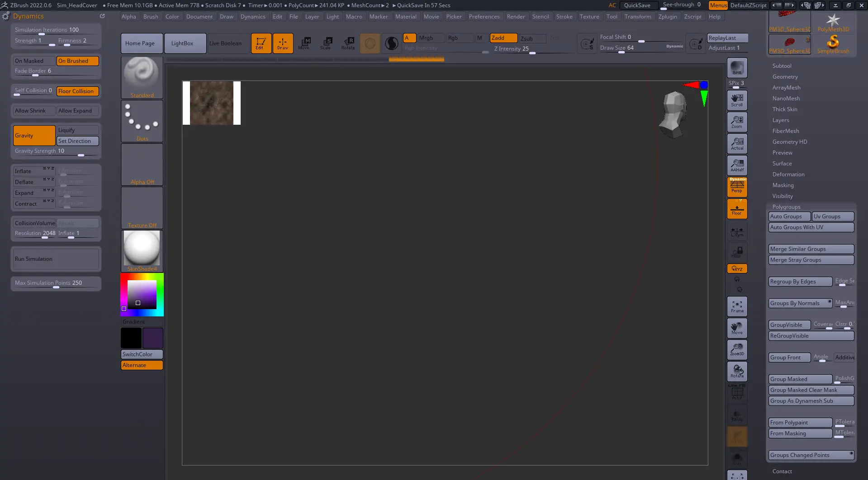This screenshot has width=868, height=480.
Task: Click the Auto Groups button
Action: pyautogui.click(x=789, y=216)
